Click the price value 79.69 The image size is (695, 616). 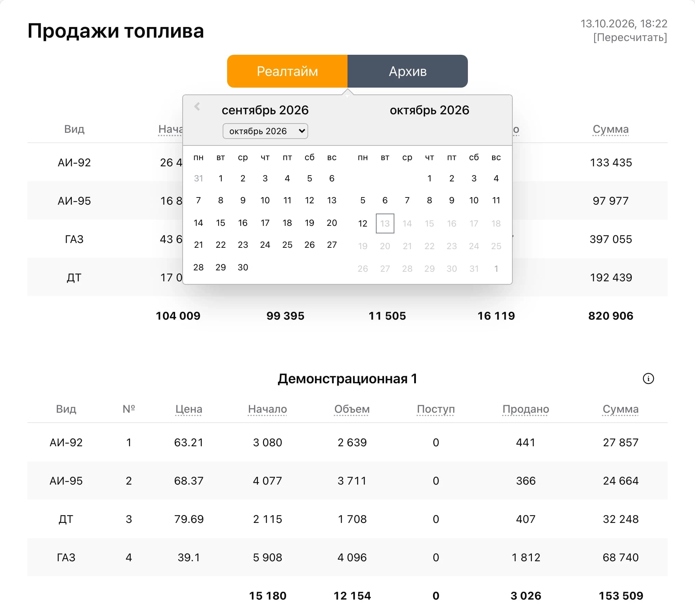pyautogui.click(x=189, y=519)
